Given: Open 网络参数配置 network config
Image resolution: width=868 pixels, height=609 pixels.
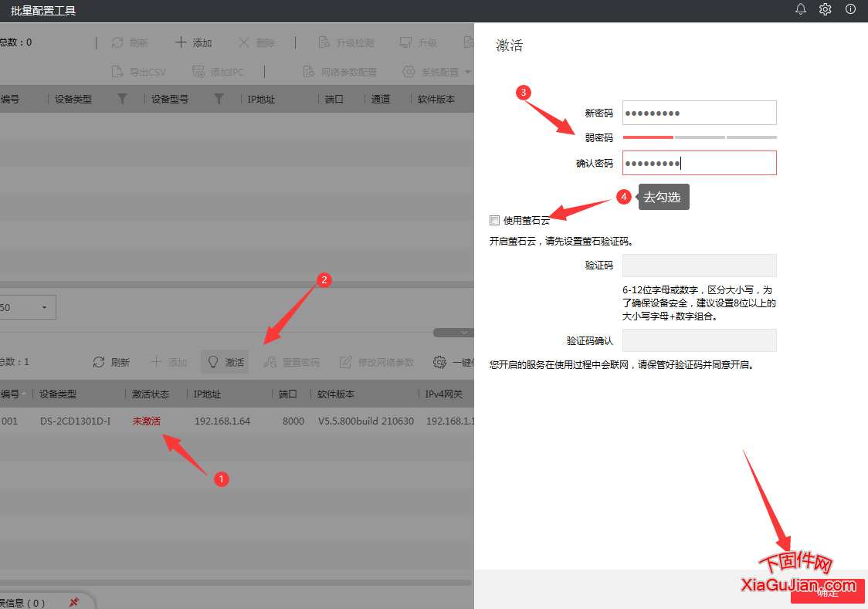Looking at the screenshot, I should [x=340, y=72].
